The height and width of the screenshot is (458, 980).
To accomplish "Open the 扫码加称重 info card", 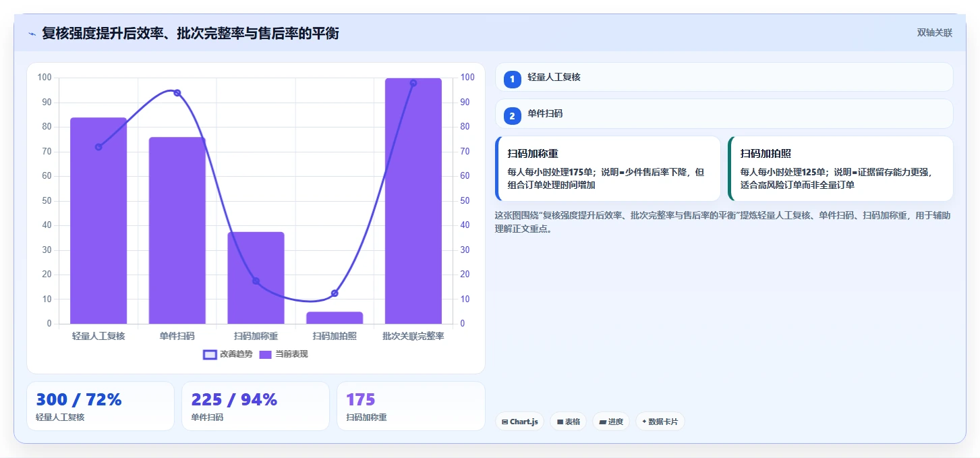I will tap(608, 169).
